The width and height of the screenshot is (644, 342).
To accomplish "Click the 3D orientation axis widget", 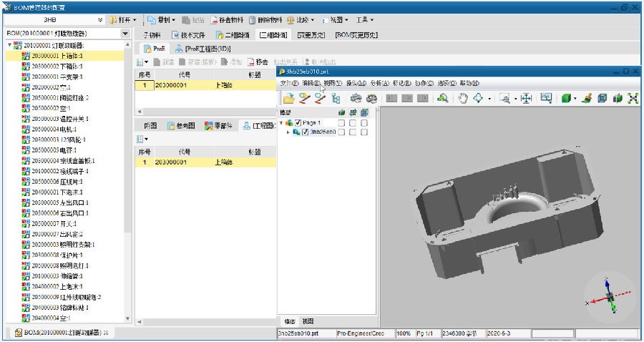I will [608, 297].
